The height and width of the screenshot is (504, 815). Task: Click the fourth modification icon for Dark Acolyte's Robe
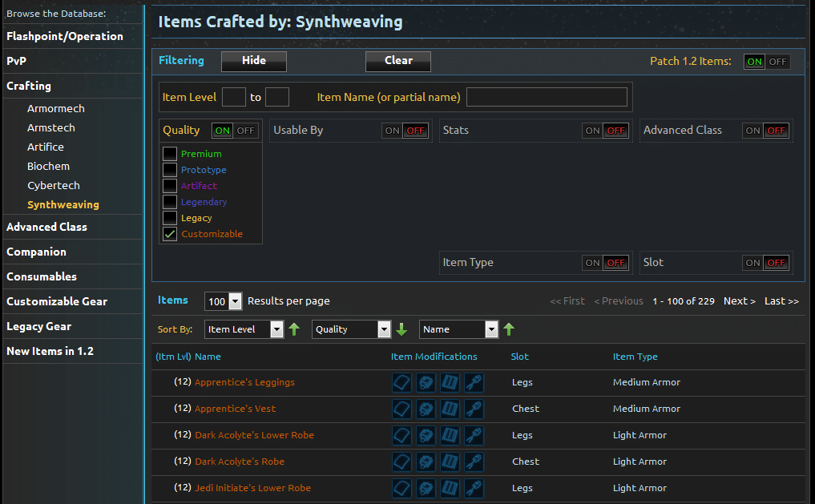[x=474, y=462]
